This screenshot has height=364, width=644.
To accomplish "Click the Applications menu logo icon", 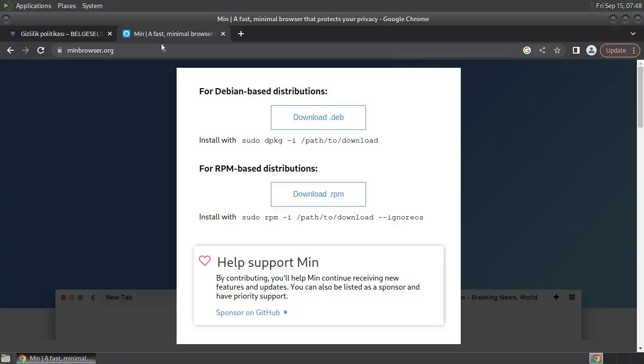I will (x=8, y=6).
